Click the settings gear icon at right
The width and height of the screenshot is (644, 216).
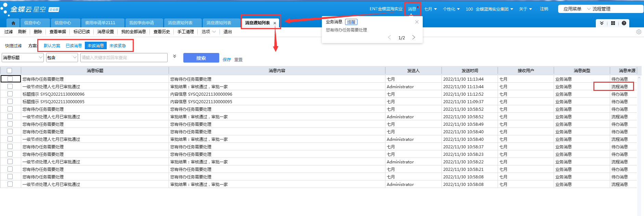(x=639, y=32)
